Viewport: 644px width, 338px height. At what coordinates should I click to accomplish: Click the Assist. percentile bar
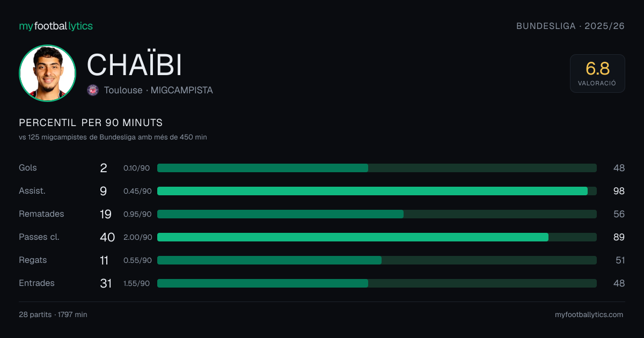tap(377, 191)
